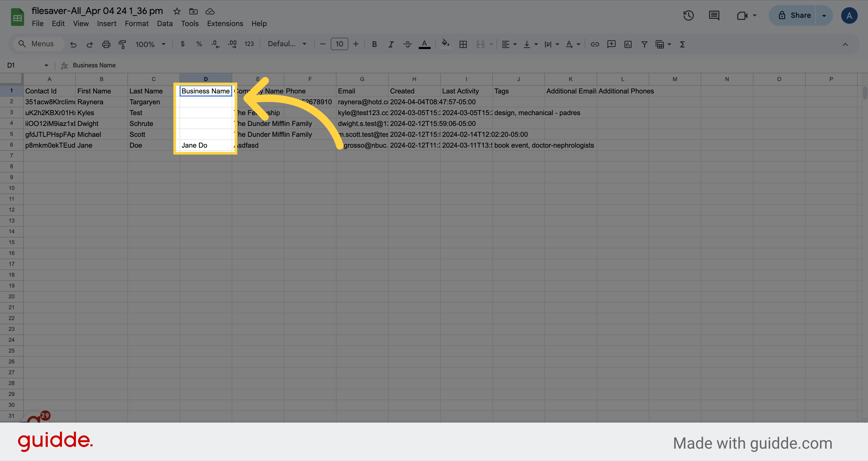Open version history clock icon
Viewport: 868px width, 461px height.
pos(688,15)
